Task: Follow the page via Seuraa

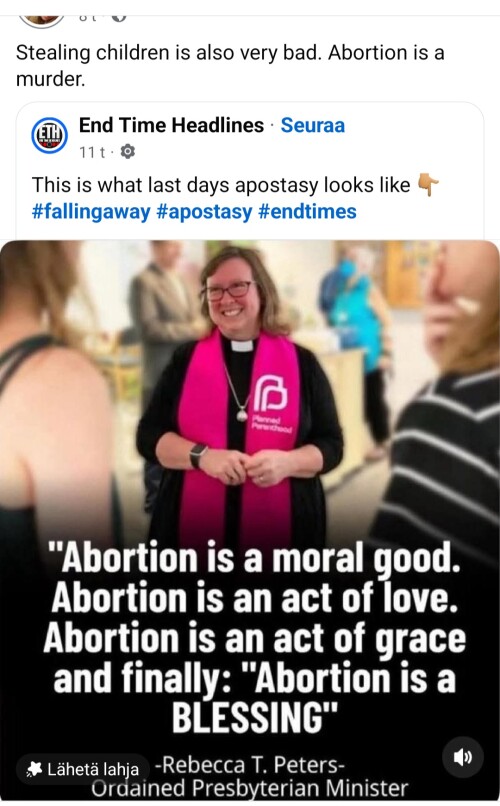Action: click(x=312, y=125)
